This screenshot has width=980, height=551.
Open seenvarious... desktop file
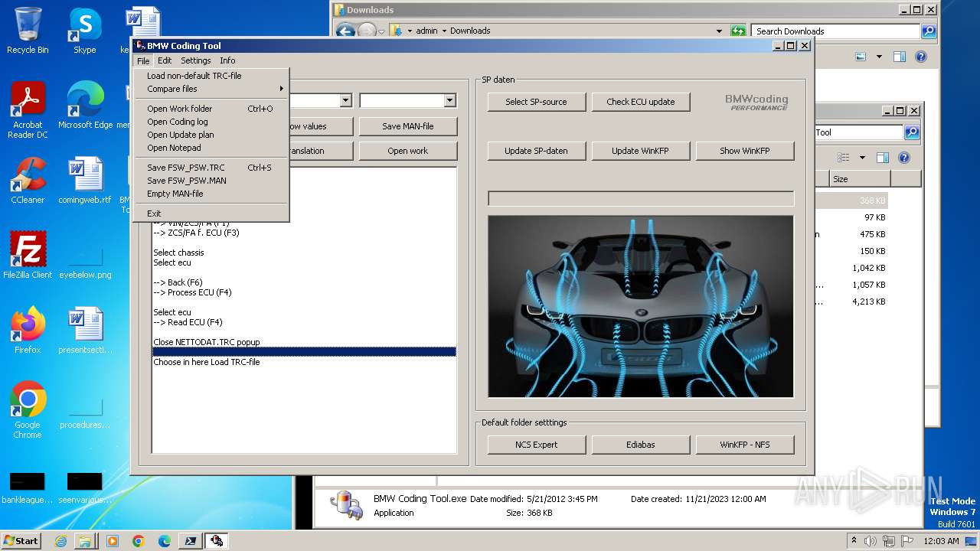(85, 488)
